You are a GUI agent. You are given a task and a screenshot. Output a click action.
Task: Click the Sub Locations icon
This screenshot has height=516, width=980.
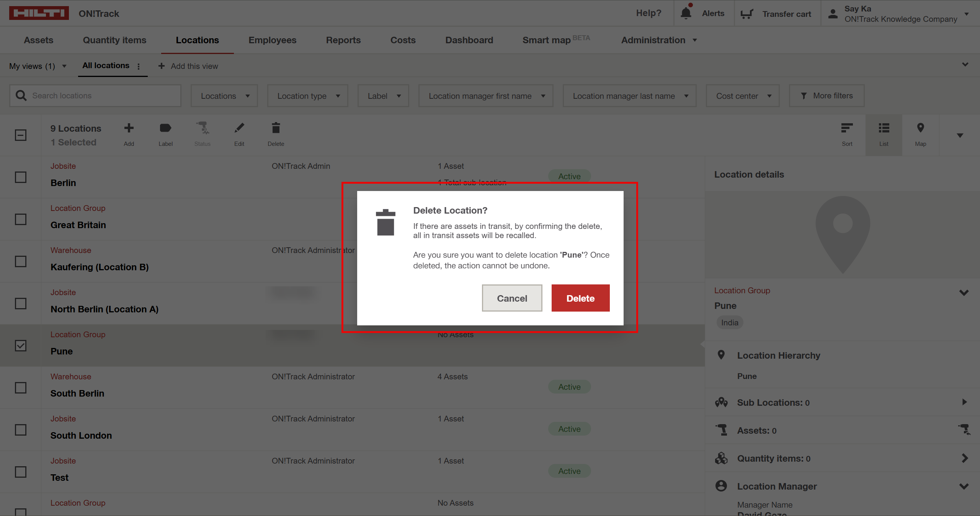click(721, 402)
